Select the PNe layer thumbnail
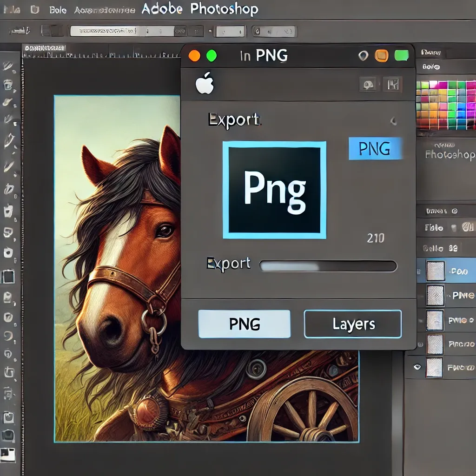 (435, 295)
